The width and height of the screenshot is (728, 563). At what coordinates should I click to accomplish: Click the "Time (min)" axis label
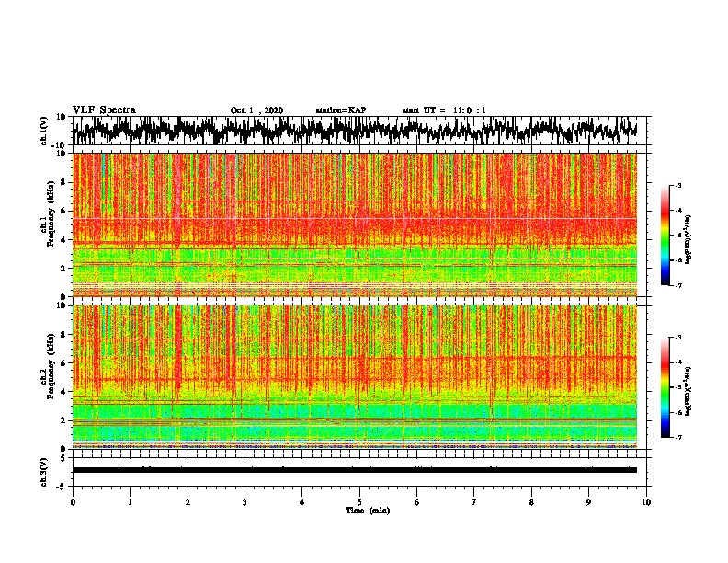pyautogui.click(x=368, y=511)
